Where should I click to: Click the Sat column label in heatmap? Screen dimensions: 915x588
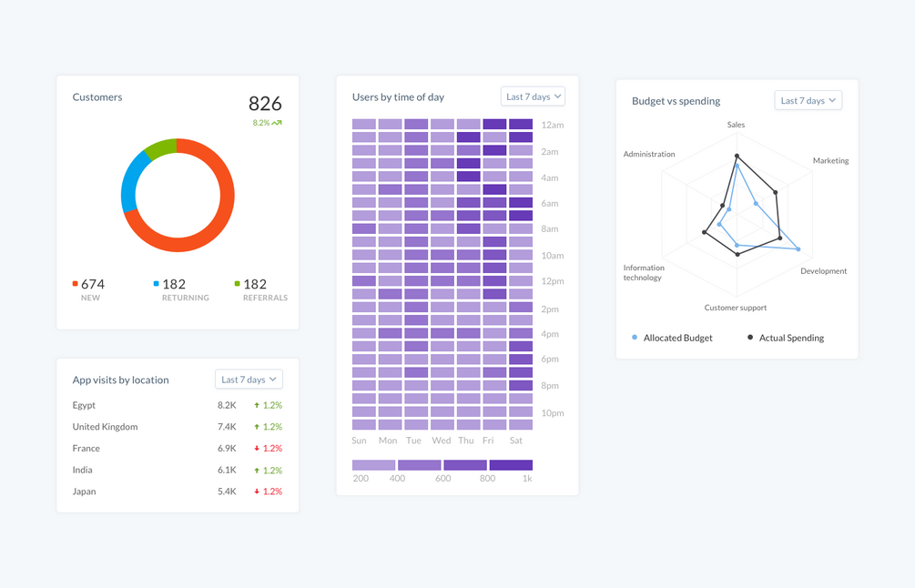tap(516, 441)
